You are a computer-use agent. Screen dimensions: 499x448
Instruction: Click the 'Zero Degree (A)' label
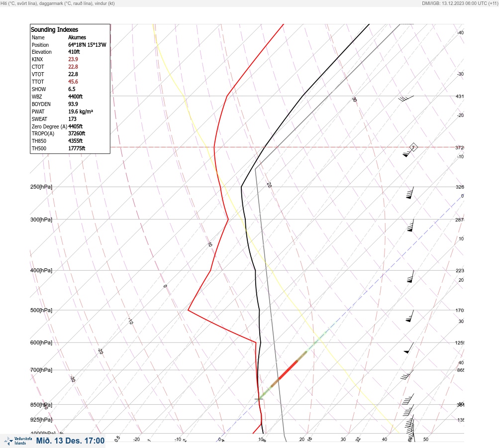click(49, 126)
